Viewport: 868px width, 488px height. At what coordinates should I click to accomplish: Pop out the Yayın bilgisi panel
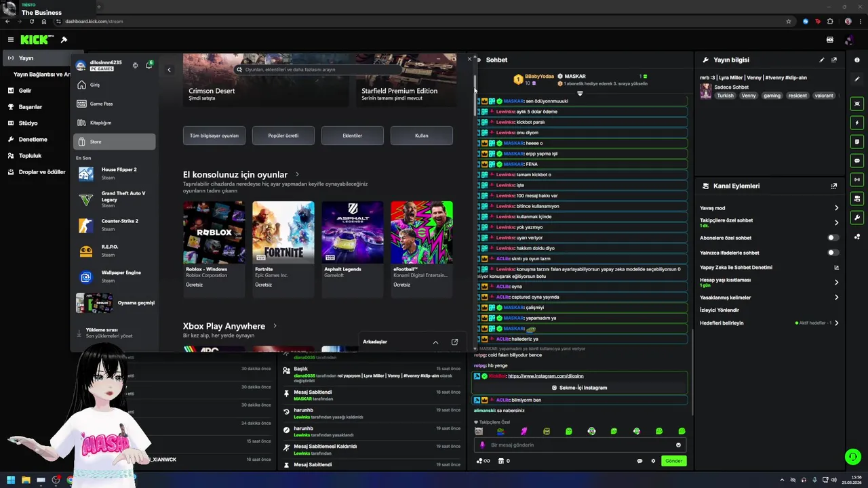(834, 60)
